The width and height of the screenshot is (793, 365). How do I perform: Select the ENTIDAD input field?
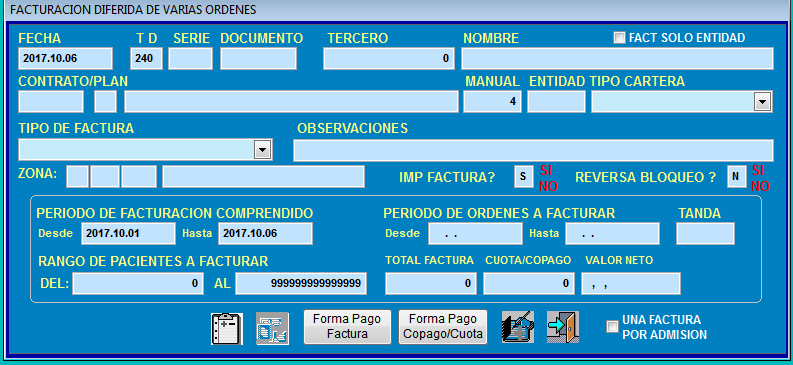point(556,102)
